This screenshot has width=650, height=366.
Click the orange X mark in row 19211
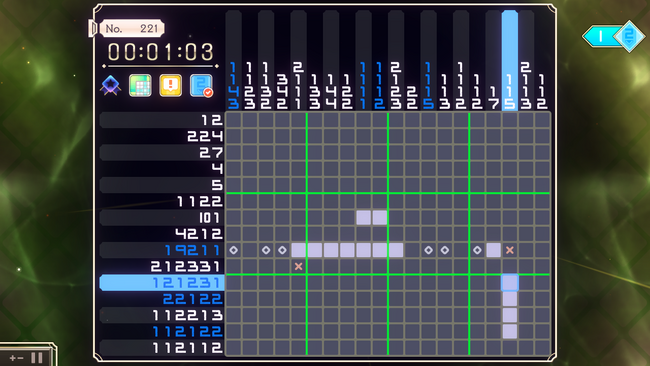509,250
